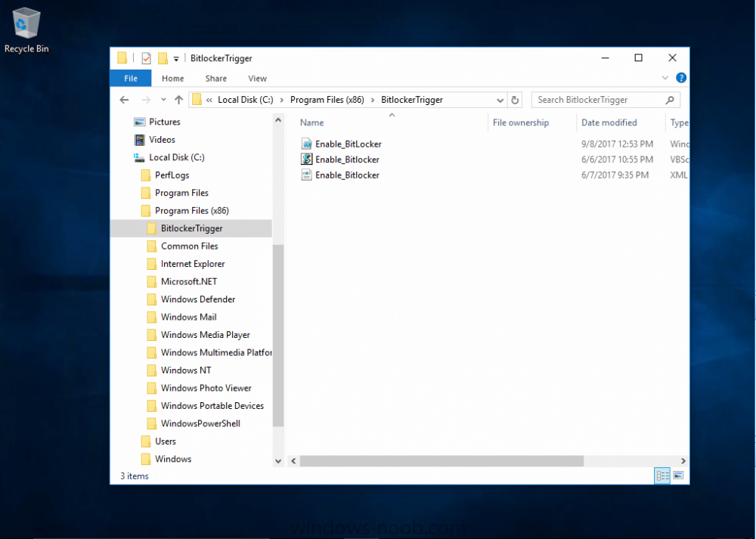Go up one folder level
756x539 pixels.
point(178,100)
